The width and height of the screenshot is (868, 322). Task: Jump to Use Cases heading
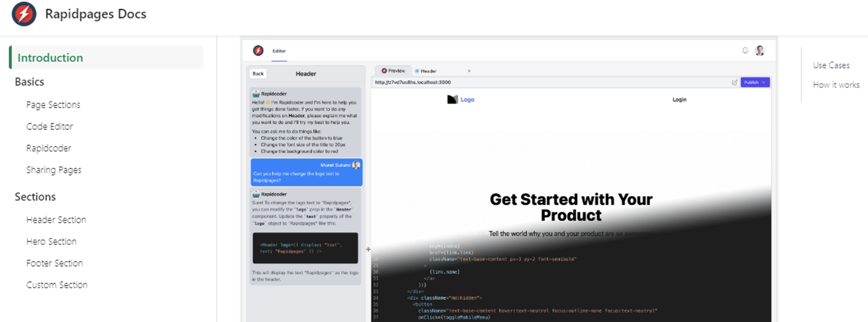click(x=831, y=65)
